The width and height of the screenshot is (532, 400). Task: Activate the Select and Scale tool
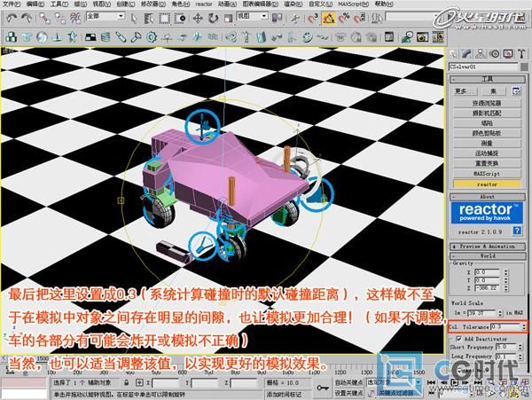pos(228,19)
